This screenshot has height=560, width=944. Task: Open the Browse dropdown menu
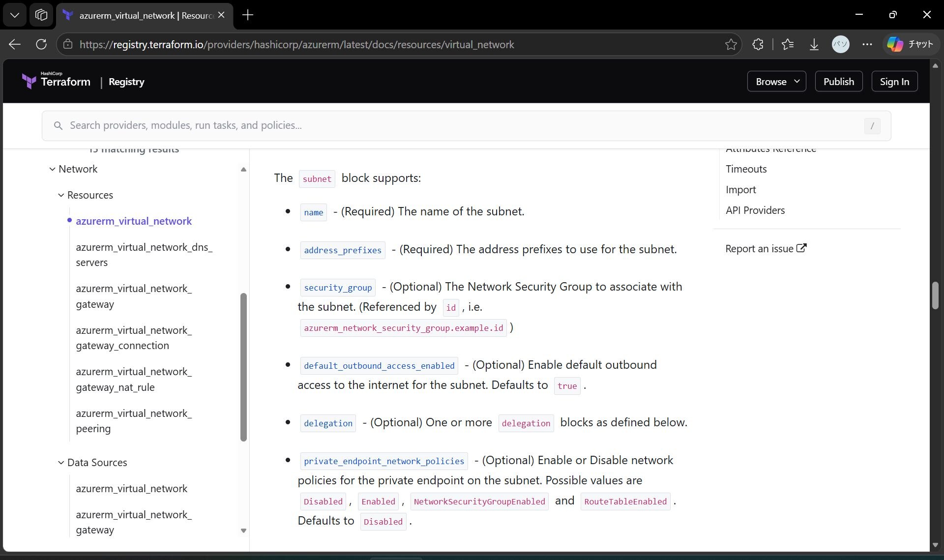pos(777,82)
